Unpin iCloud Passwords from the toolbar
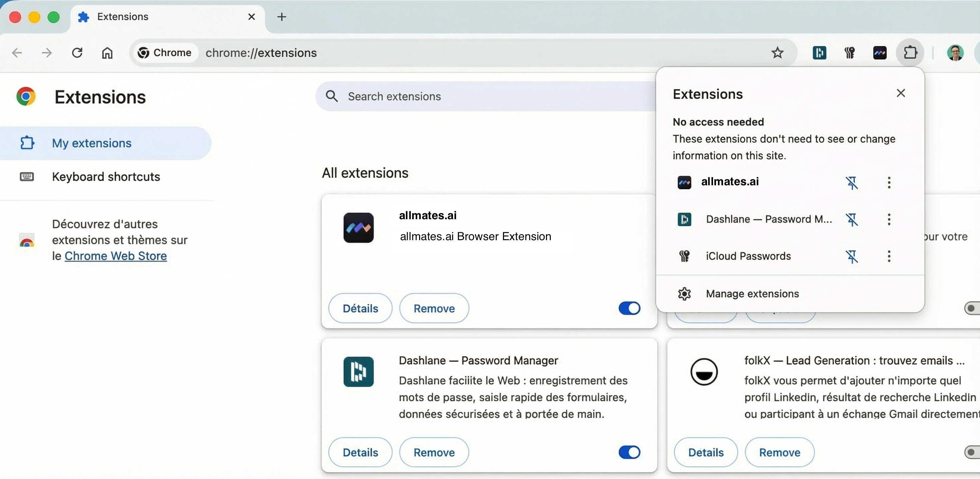980x479 pixels. (x=852, y=256)
